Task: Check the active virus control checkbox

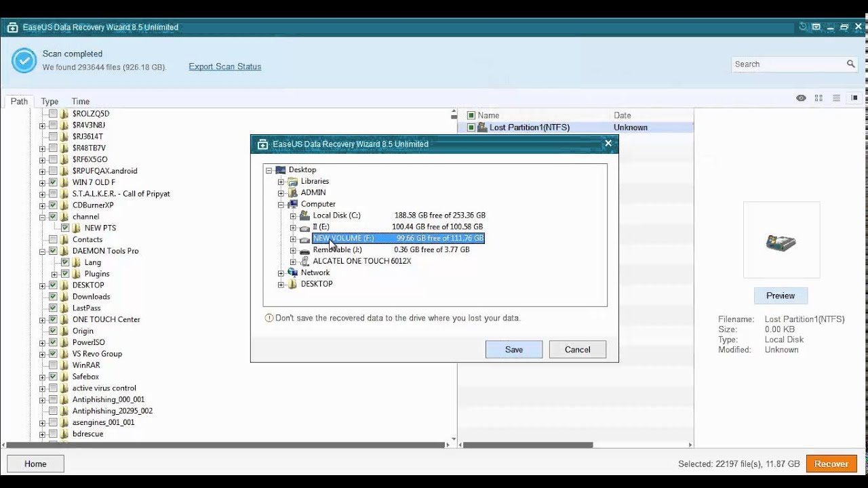Action: tap(53, 388)
